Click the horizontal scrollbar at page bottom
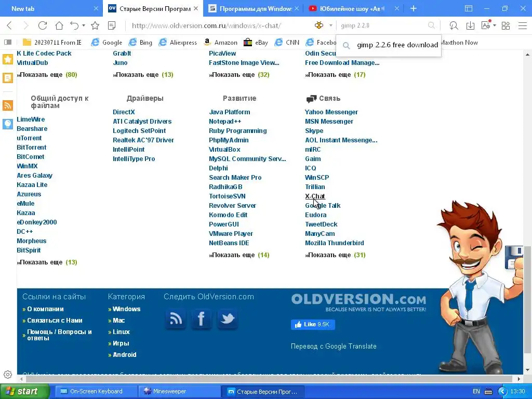 [x=268, y=379]
